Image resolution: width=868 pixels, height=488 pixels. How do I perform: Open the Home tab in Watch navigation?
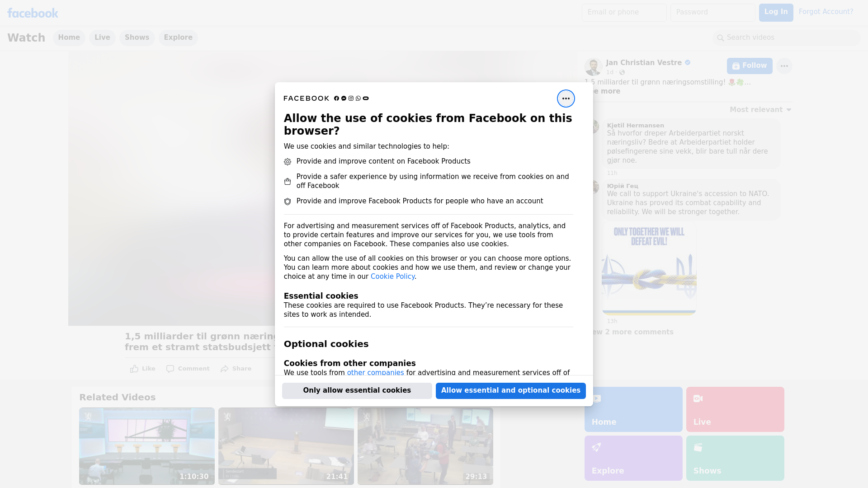[x=69, y=38]
